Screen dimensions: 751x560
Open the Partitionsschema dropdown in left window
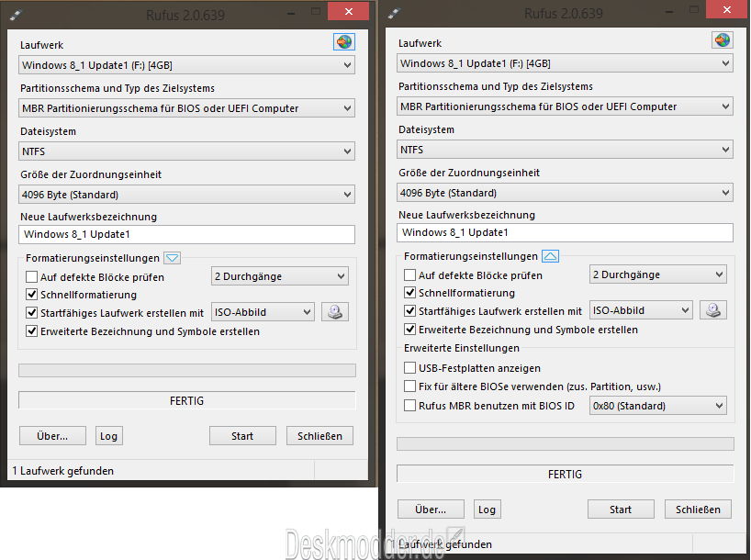tap(186, 108)
